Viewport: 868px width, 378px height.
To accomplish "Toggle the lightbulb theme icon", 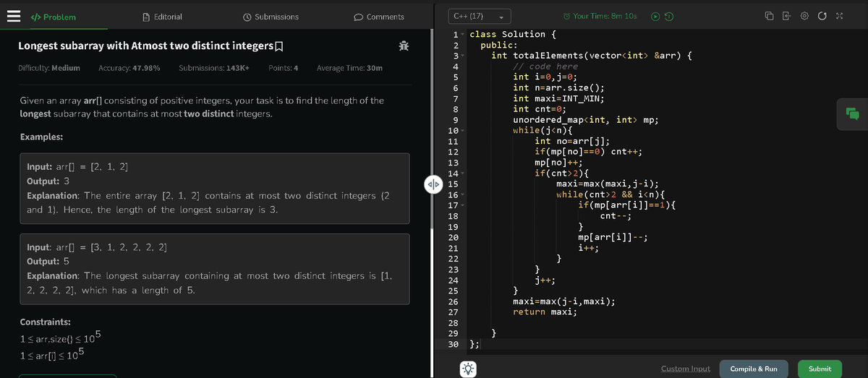I will click(469, 369).
